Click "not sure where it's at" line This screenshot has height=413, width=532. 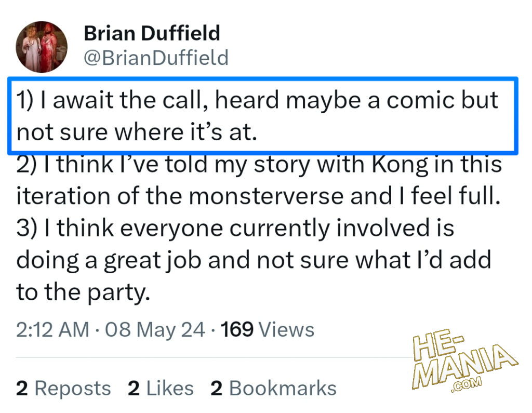[x=137, y=132]
